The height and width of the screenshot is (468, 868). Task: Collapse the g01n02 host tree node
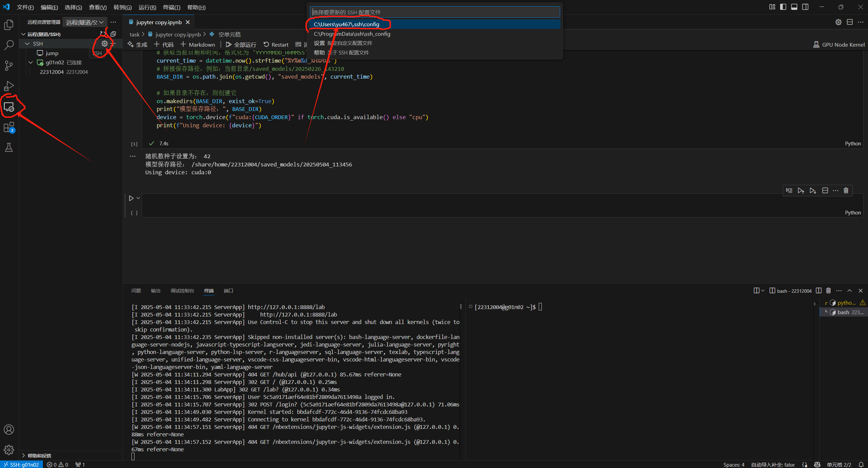31,63
